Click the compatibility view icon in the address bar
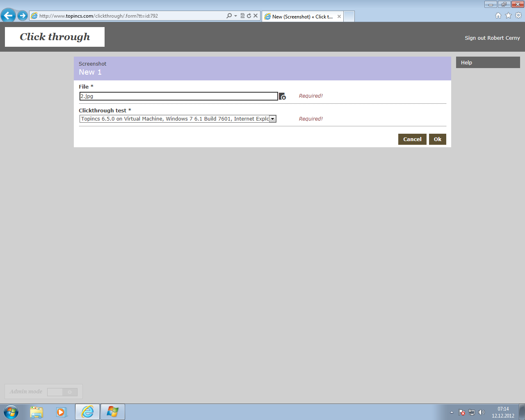 click(x=242, y=16)
